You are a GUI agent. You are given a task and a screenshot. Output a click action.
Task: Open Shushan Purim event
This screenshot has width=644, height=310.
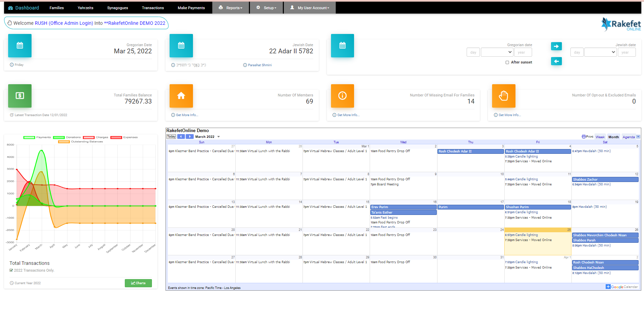[538, 207]
